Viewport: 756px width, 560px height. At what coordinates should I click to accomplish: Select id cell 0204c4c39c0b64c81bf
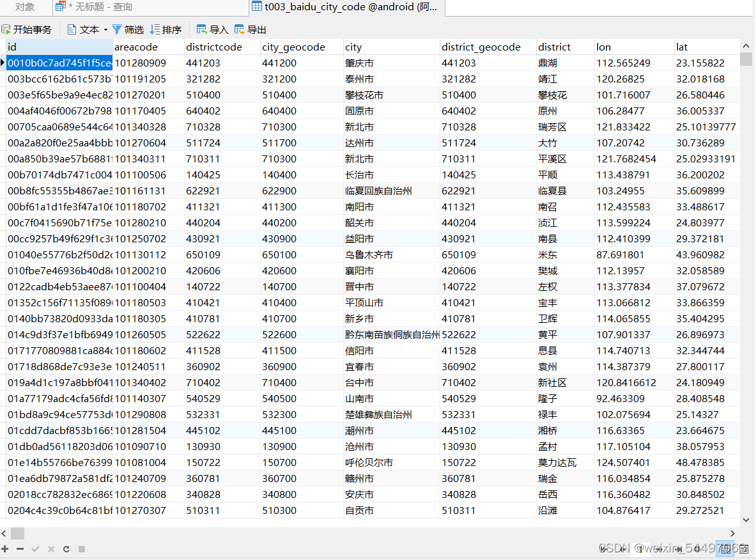click(x=60, y=510)
